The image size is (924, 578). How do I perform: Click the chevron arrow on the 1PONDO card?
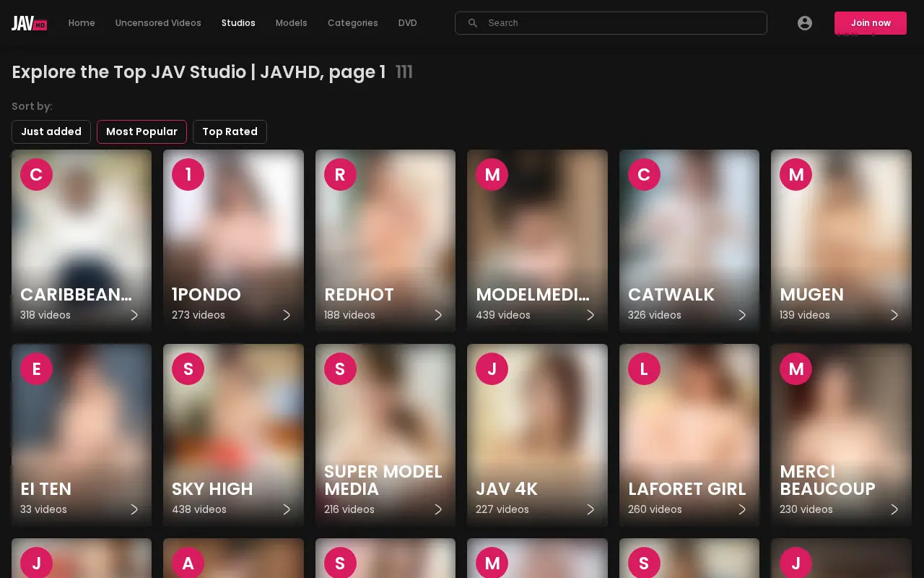click(x=287, y=315)
